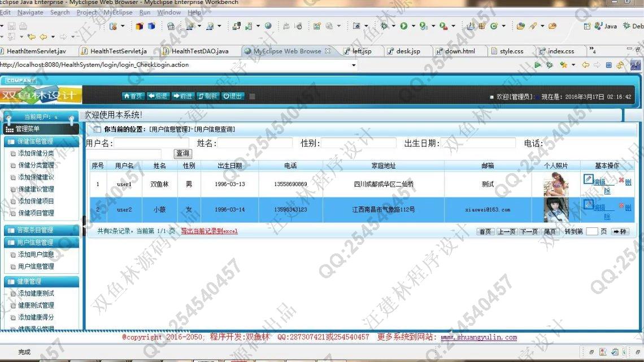Open the Java perspective

(604, 26)
